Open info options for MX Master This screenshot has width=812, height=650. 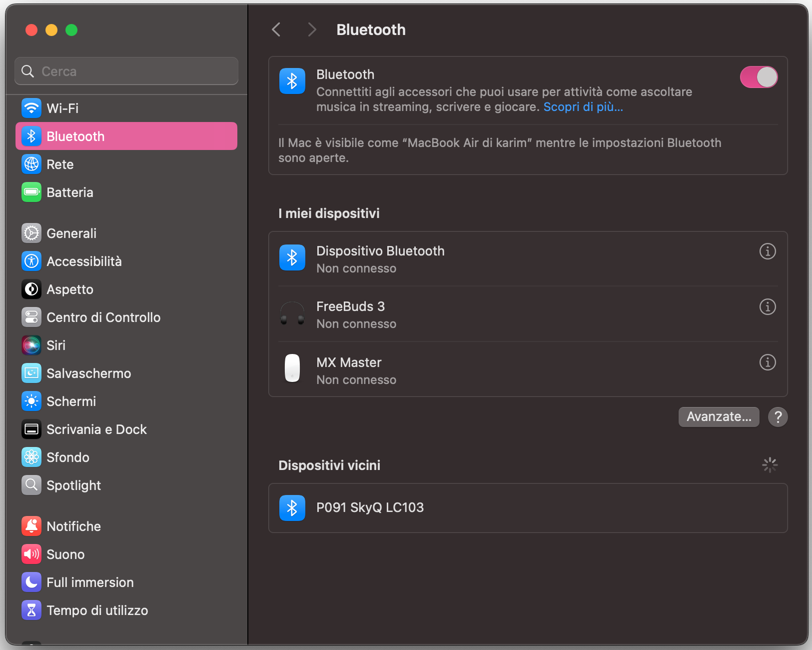[x=768, y=362]
